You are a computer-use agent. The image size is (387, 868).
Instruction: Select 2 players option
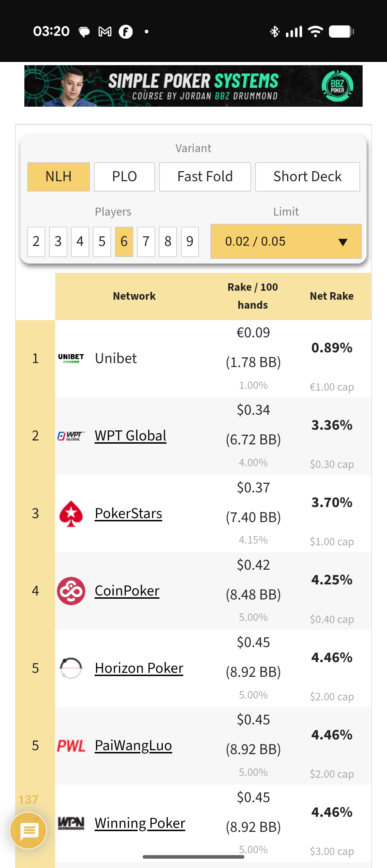click(x=36, y=242)
